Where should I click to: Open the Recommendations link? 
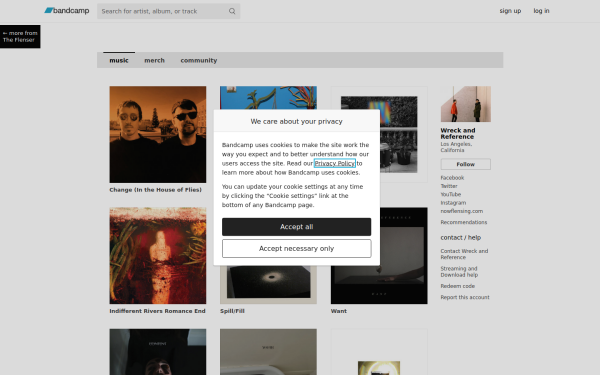(464, 222)
